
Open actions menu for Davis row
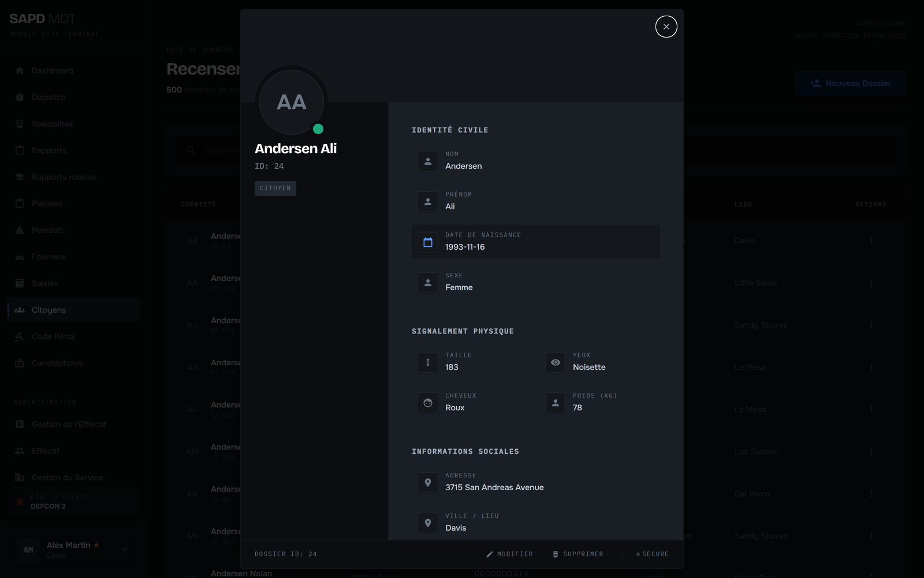(871, 240)
